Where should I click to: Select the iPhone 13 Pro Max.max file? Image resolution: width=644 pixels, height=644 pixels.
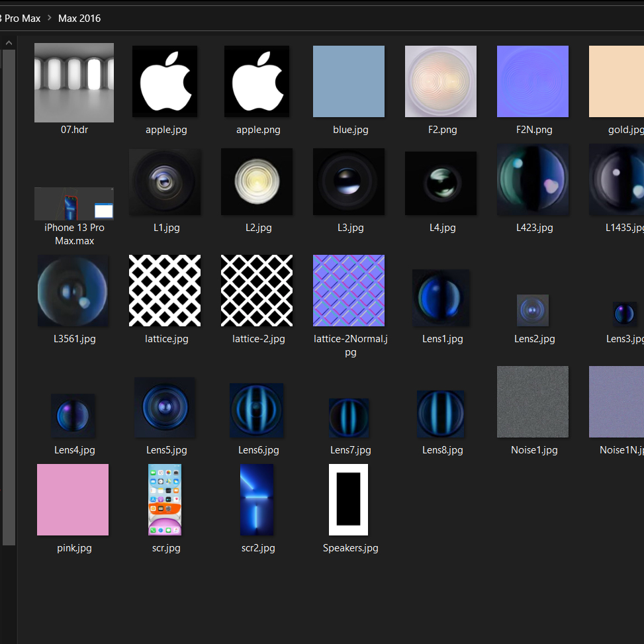tap(74, 204)
